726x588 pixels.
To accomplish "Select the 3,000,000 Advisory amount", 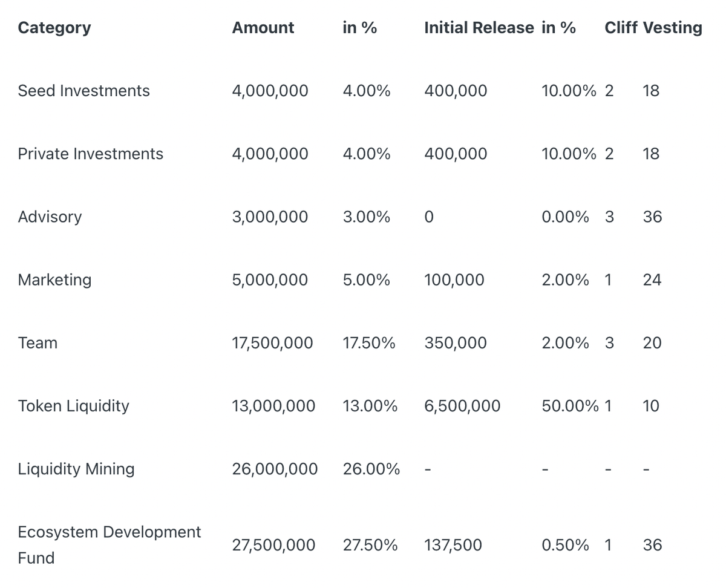I will [270, 217].
